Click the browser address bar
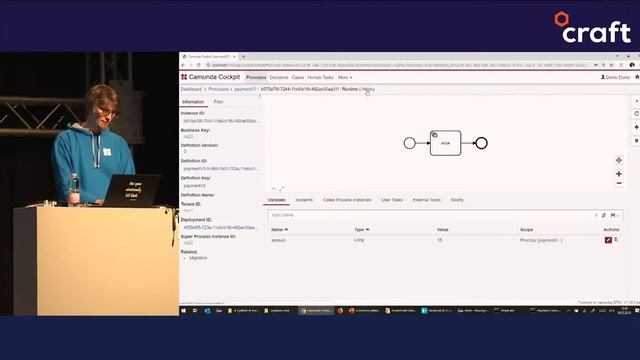The width and height of the screenshot is (640, 360). [x=398, y=65]
